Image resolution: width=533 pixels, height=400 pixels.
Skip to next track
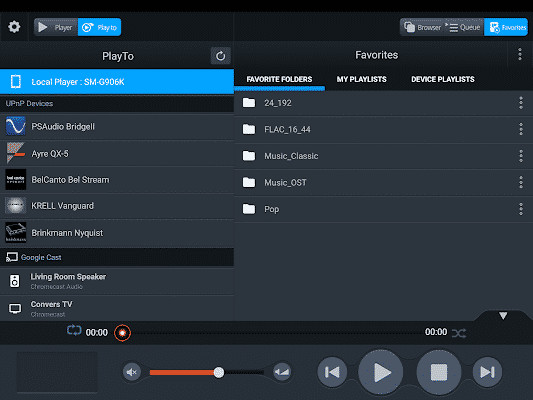click(x=487, y=372)
